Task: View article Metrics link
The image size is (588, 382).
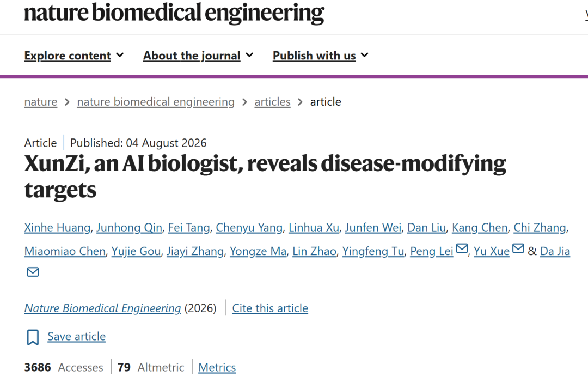Action: tap(217, 367)
